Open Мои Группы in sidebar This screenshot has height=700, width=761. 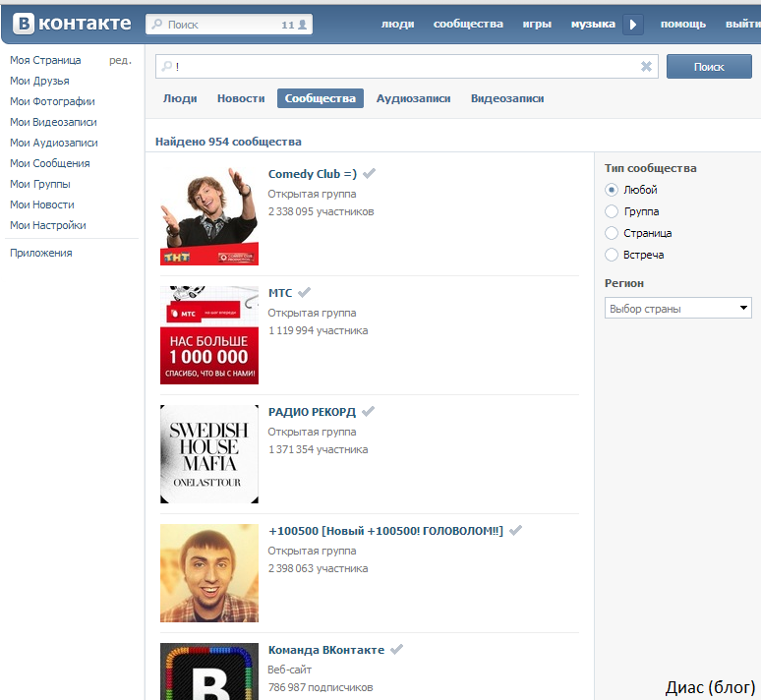point(40,184)
